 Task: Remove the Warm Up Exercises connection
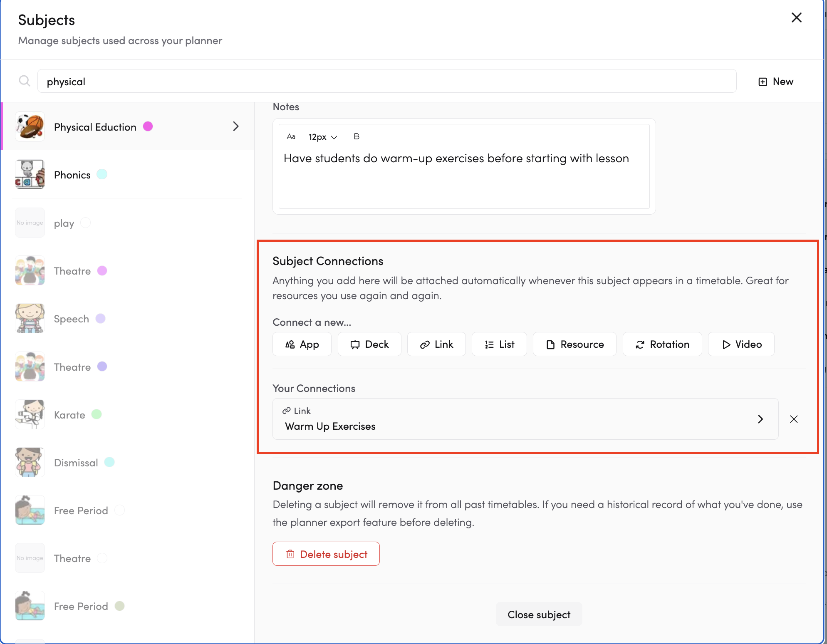click(793, 419)
